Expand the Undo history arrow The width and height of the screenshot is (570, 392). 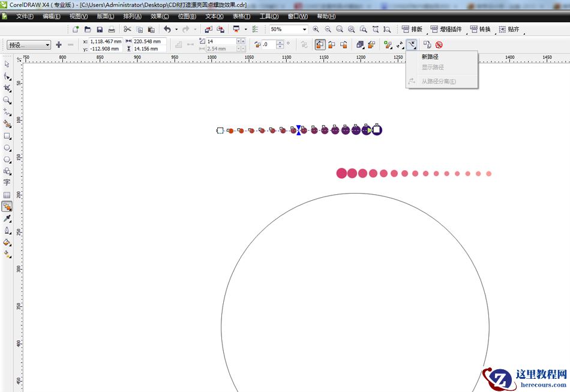coord(176,29)
